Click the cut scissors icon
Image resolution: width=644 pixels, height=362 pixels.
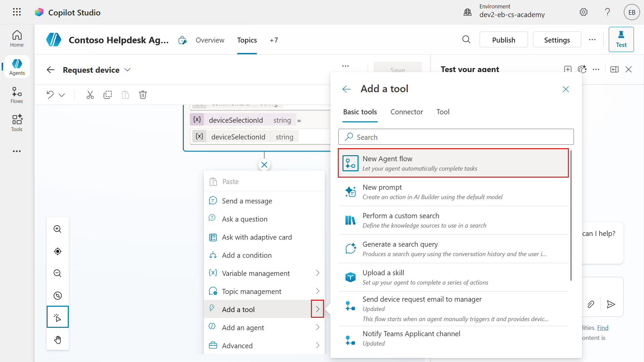point(90,95)
